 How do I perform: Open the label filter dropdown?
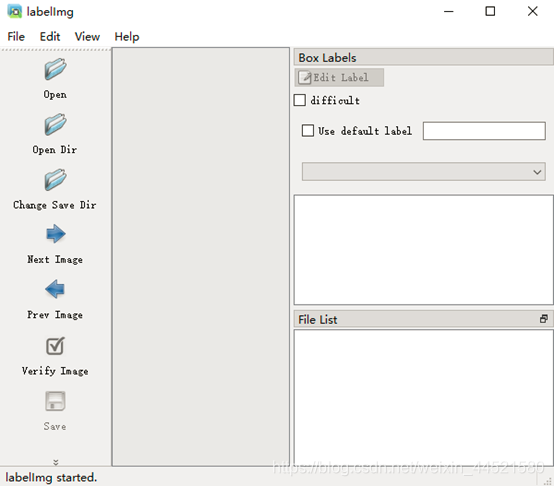pyautogui.click(x=424, y=172)
